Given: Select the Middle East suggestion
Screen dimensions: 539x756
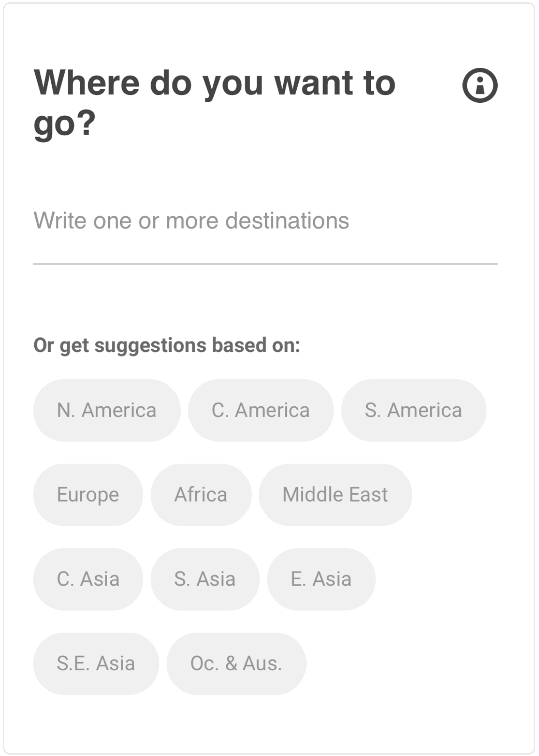Looking at the screenshot, I should (335, 494).
